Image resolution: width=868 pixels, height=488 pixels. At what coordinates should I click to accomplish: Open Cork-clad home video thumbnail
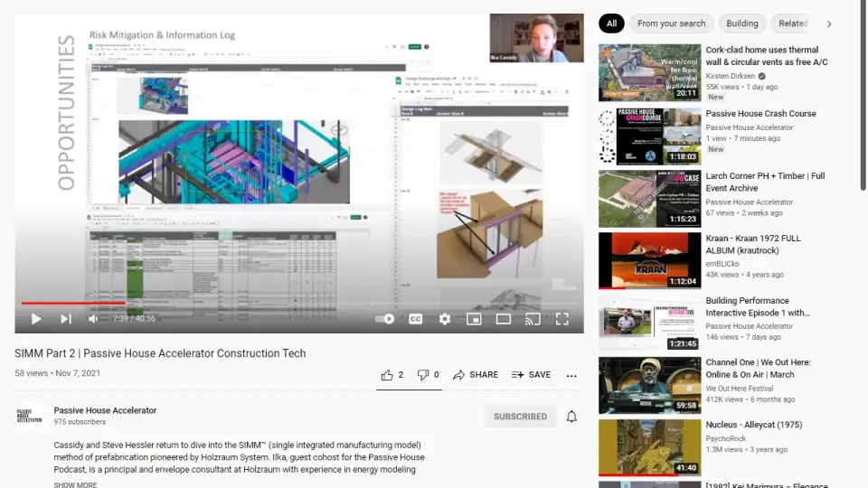click(x=649, y=72)
